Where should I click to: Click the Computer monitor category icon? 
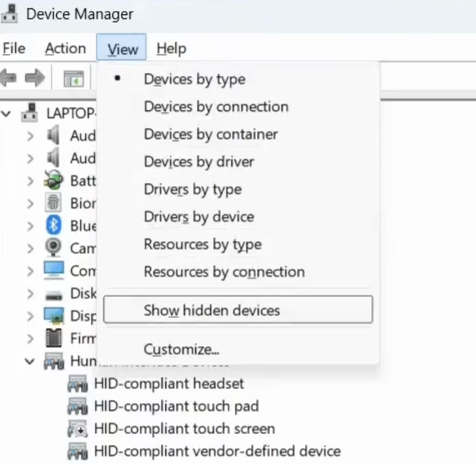tap(54, 270)
